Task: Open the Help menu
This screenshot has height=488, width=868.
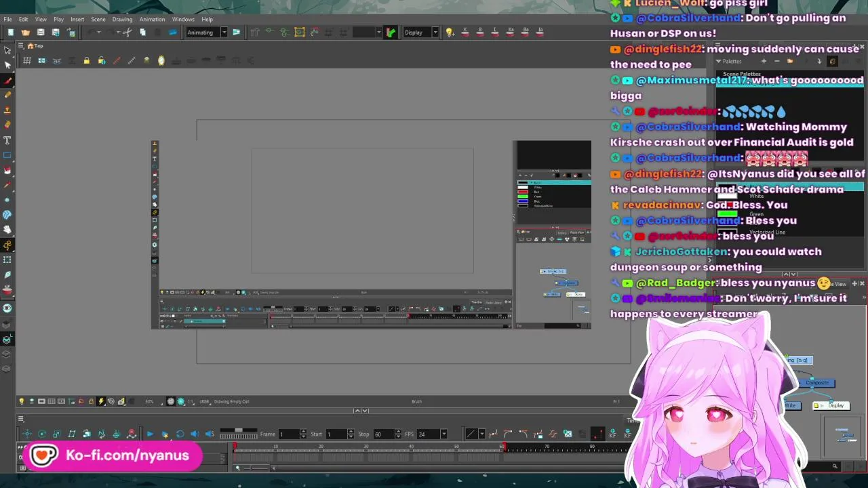Action: click(207, 19)
